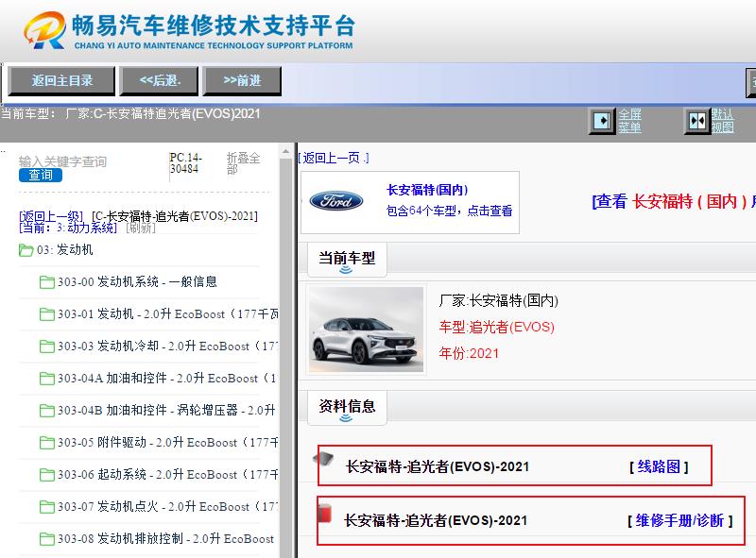Click the EVOS car thumbnail image
756x558 pixels.
(366, 330)
